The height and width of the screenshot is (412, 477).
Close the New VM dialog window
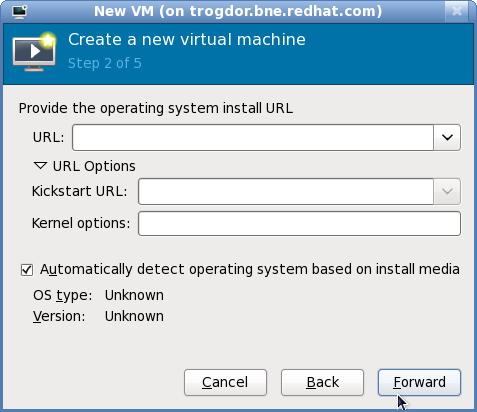pyautogui.click(x=456, y=11)
